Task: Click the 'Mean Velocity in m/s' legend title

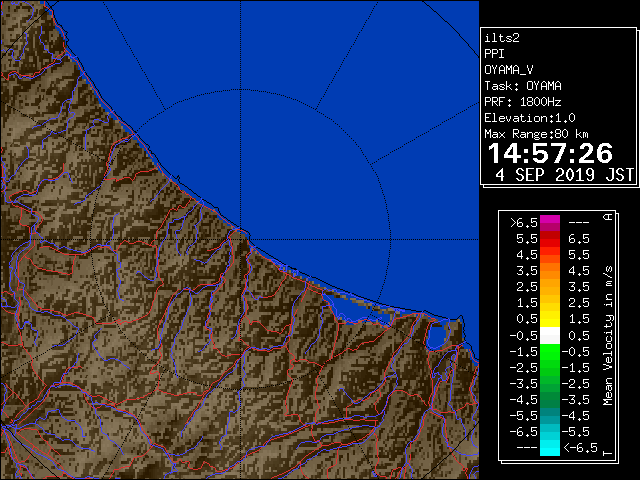Action: [x=608, y=336]
